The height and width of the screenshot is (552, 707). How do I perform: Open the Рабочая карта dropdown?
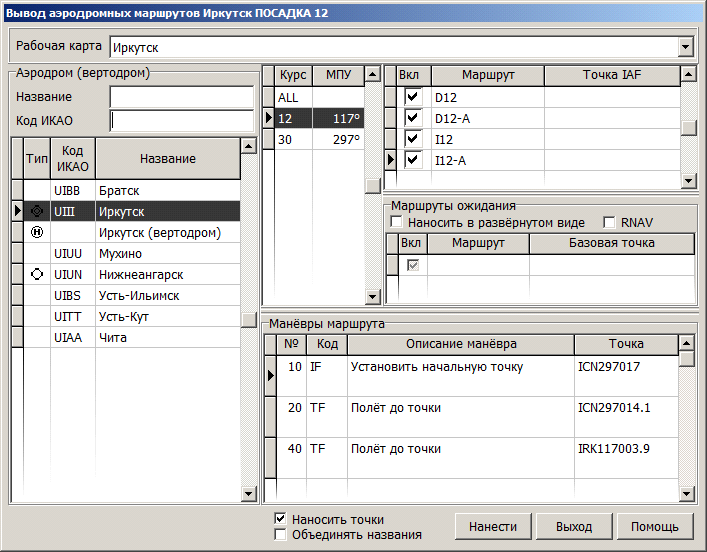(685, 47)
